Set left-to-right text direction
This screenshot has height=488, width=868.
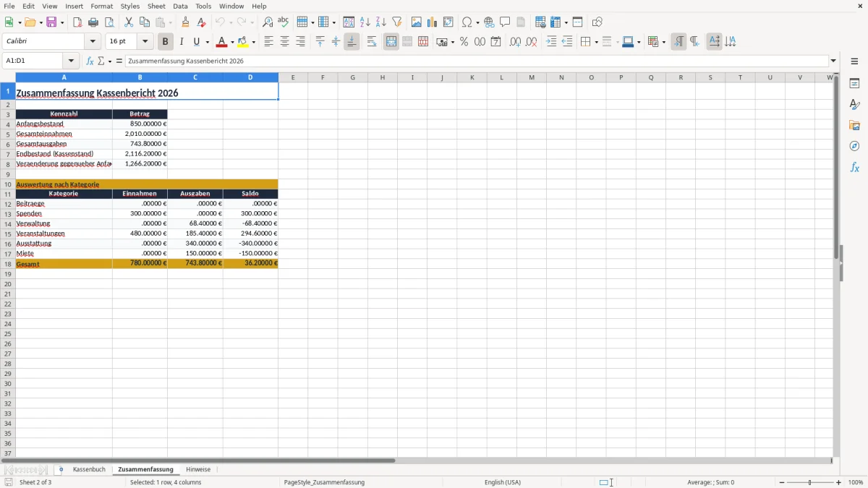click(x=678, y=42)
